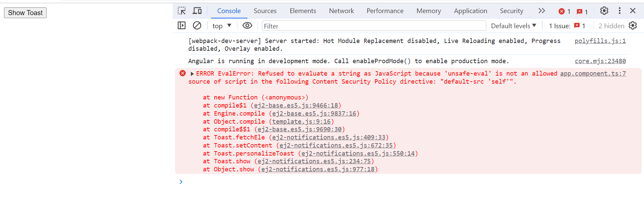Switch to the Network tab
The width and height of the screenshot is (644, 212).
pyautogui.click(x=341, y=11)
